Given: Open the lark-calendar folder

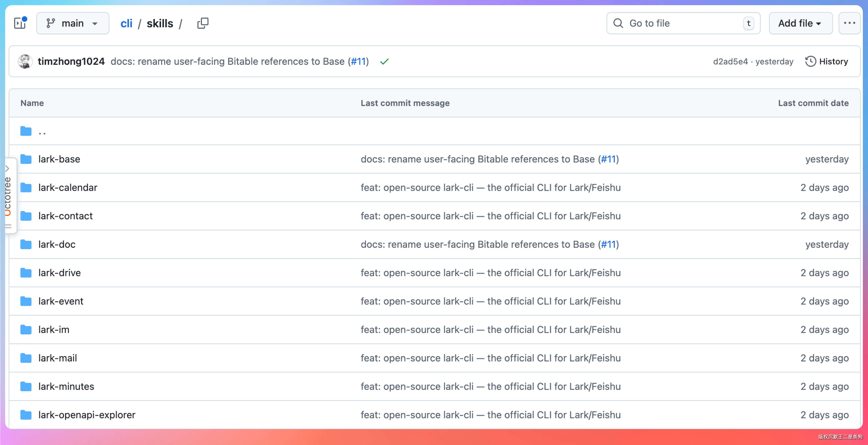Looking at the screenshot, I should pyautogui.click(x=68, y=188).
